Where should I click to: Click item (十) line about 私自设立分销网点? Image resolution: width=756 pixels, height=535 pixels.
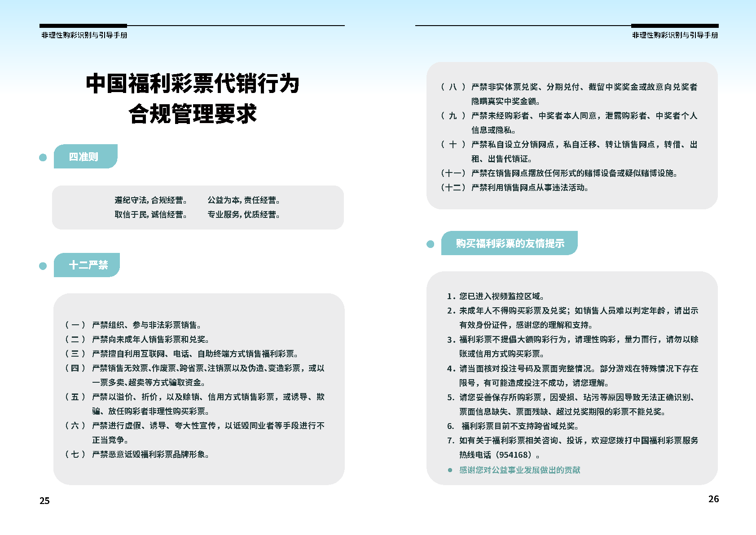coord(569,144)
